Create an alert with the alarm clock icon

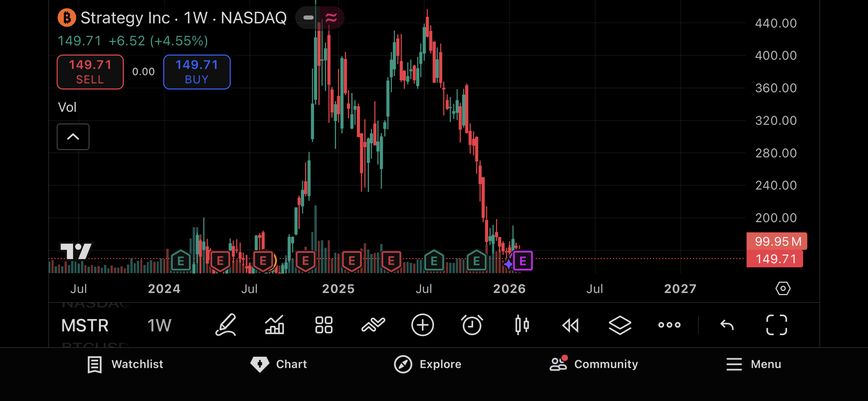472,325
